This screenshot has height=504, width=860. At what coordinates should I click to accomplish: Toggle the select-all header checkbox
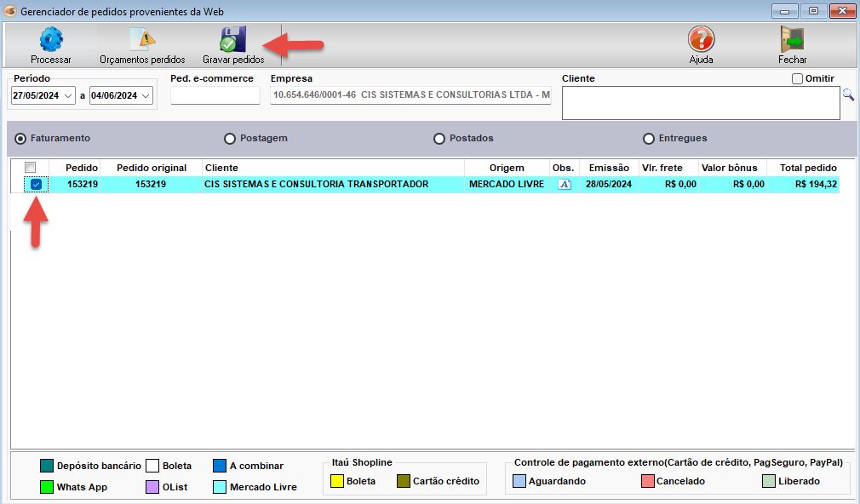tap(30, 168)
